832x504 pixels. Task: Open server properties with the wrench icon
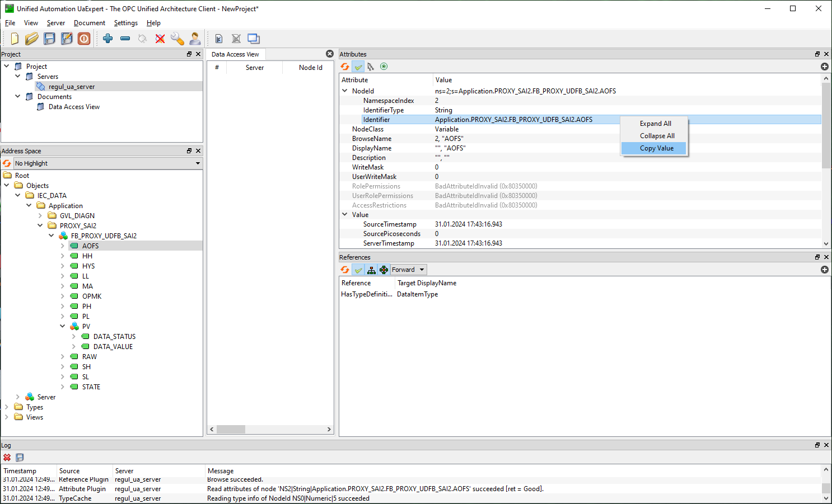[177, 39]
